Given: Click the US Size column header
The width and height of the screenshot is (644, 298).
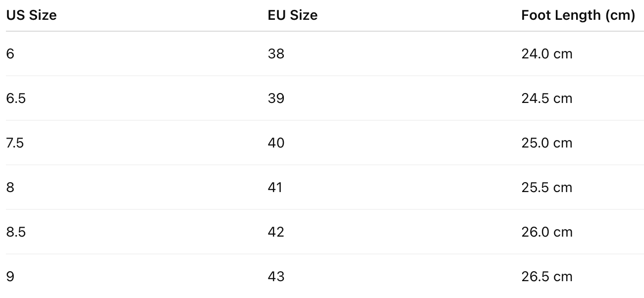Looking at the screenshot, I should click(x=31, y=15).
